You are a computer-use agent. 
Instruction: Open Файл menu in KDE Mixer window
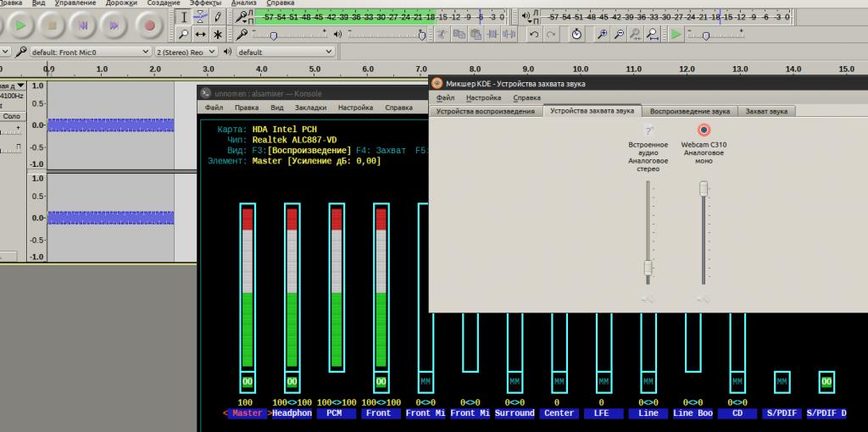pyautogui.click(x=445, y=98)
